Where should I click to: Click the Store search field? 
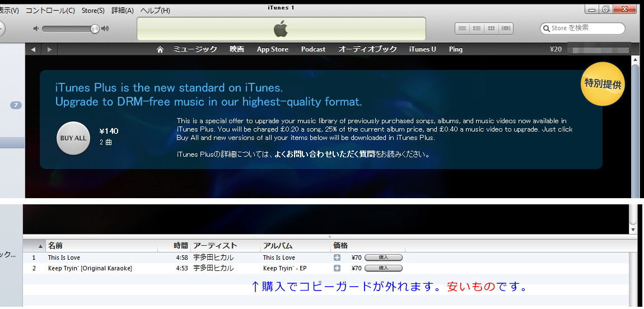tap(585, 28)
